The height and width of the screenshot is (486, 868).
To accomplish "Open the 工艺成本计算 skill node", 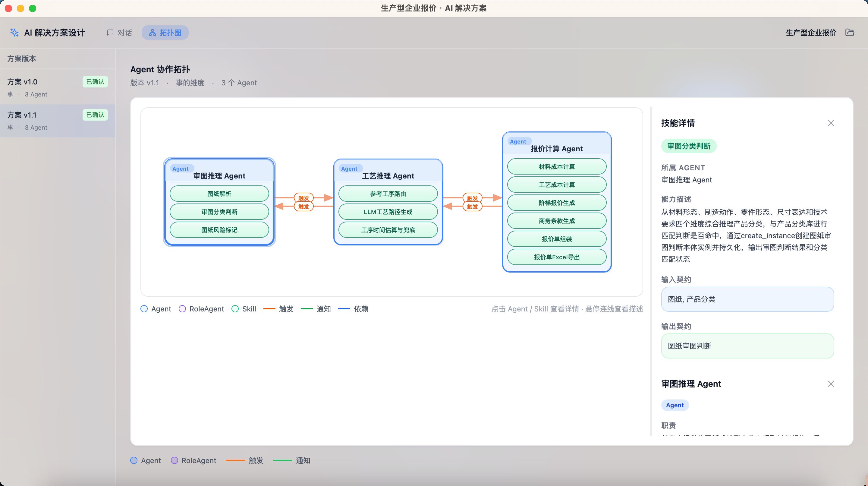I will point(557,185).
